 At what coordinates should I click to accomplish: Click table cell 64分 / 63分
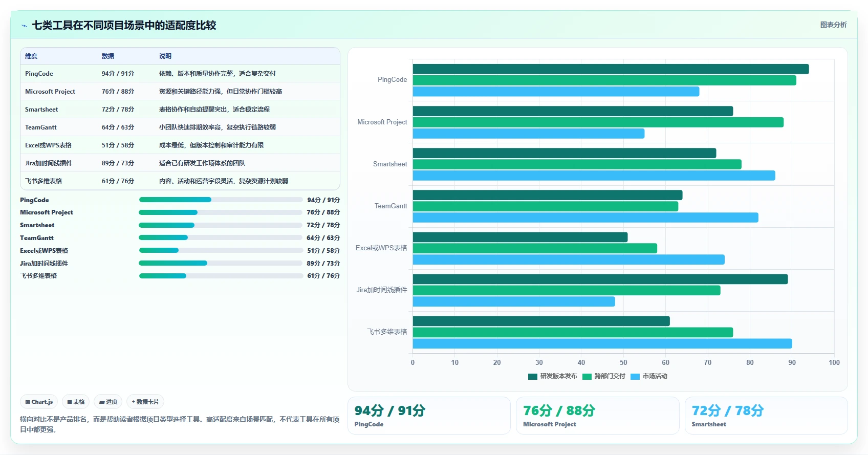[x=118, y=127]
